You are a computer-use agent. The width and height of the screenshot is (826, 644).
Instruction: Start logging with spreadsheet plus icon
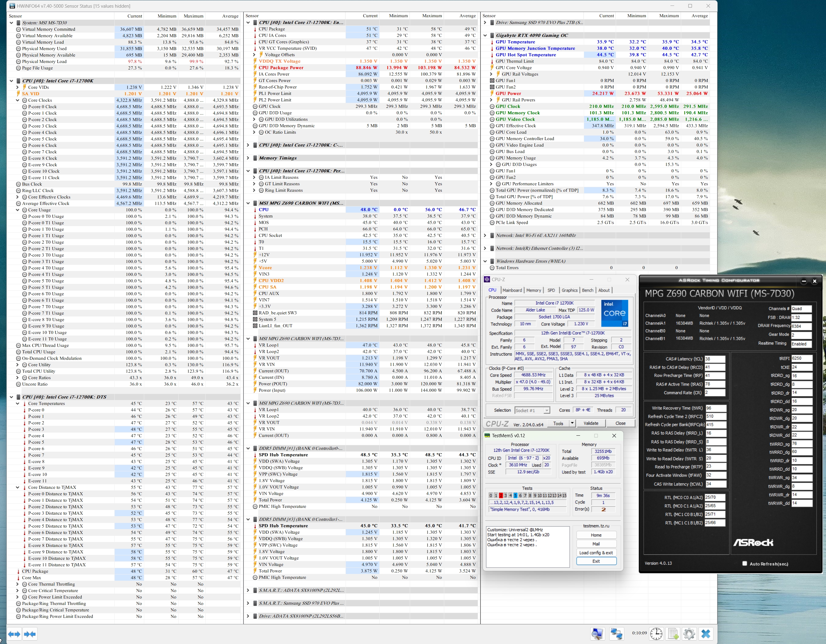(x=673, y=634)
